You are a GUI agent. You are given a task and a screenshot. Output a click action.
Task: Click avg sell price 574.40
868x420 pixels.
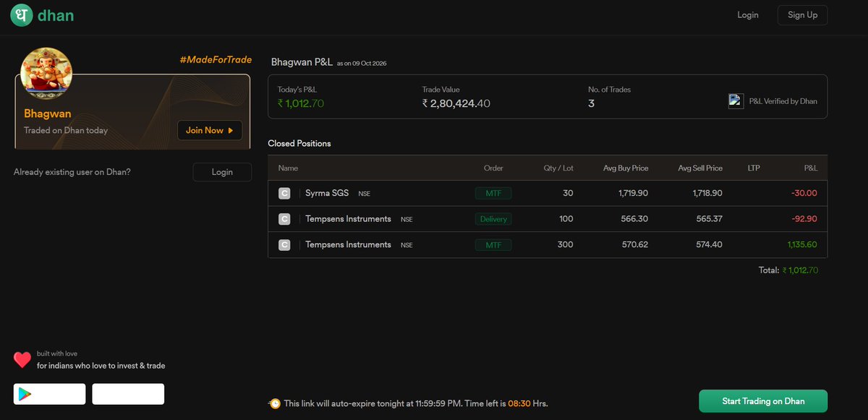click(709, 245)
